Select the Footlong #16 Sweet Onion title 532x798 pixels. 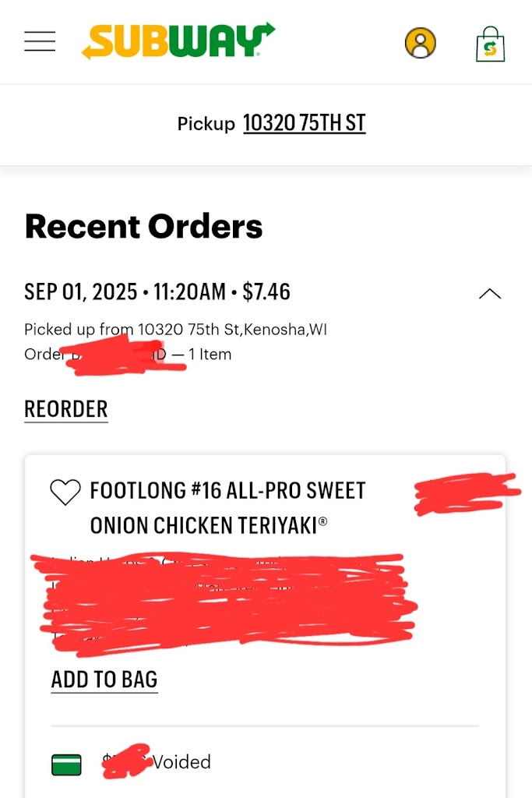(x=227, y=491)
